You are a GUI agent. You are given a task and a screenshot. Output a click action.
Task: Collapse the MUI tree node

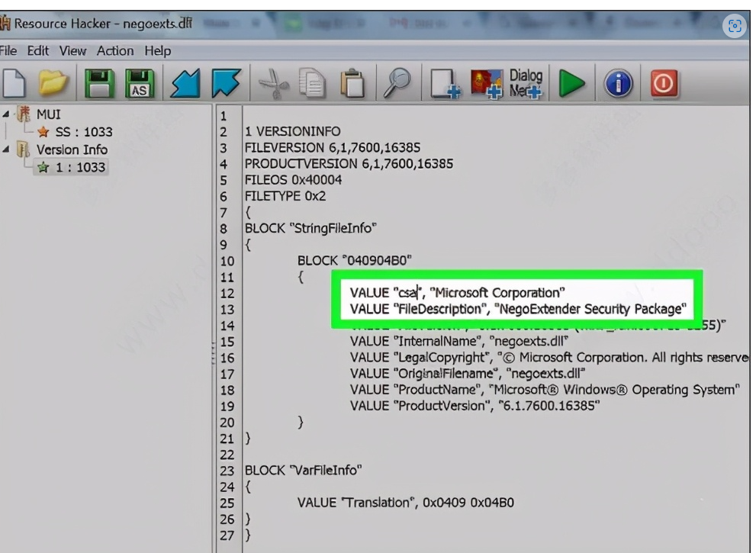(6, 115)
